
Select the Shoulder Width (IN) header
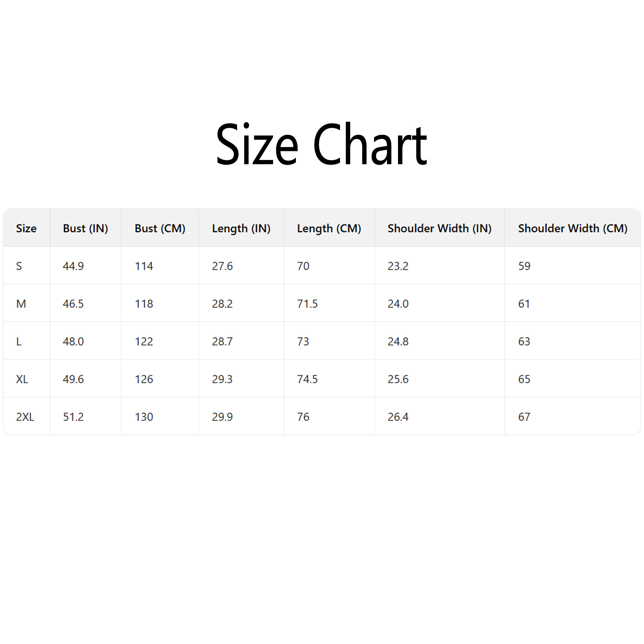pos(439,228)
